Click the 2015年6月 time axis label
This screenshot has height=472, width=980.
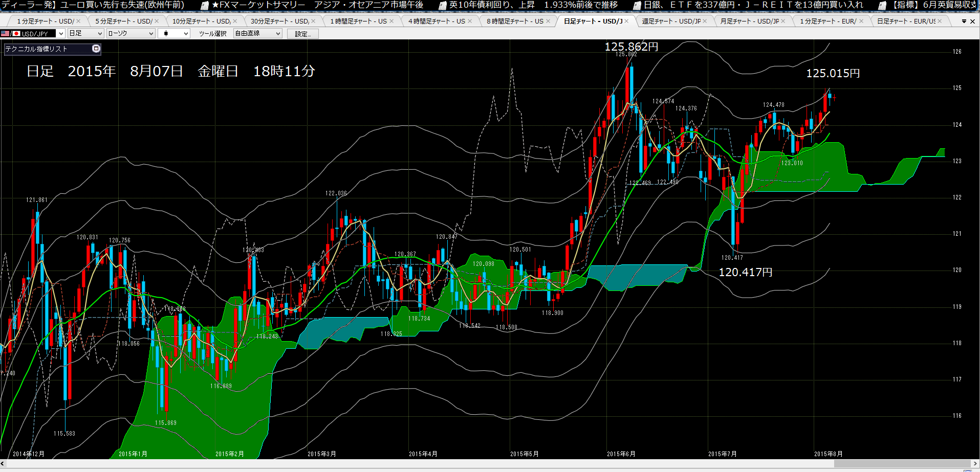coord(621,454)
